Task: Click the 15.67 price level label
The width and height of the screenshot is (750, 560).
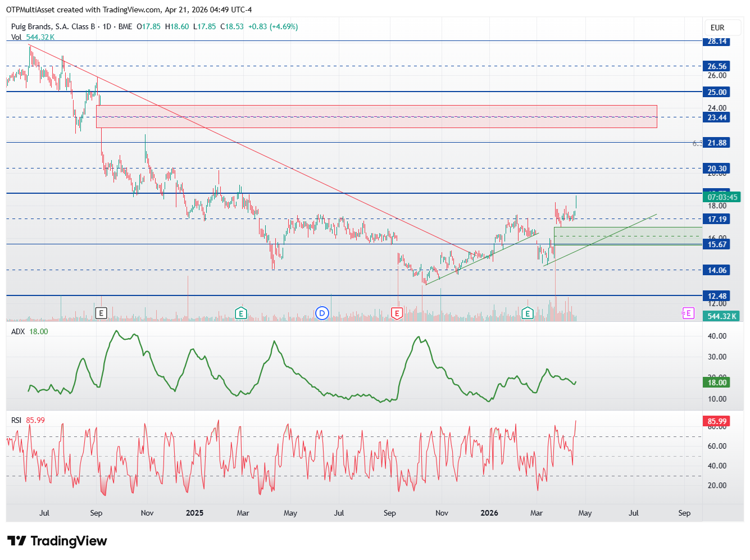Action: click(717, 244)
